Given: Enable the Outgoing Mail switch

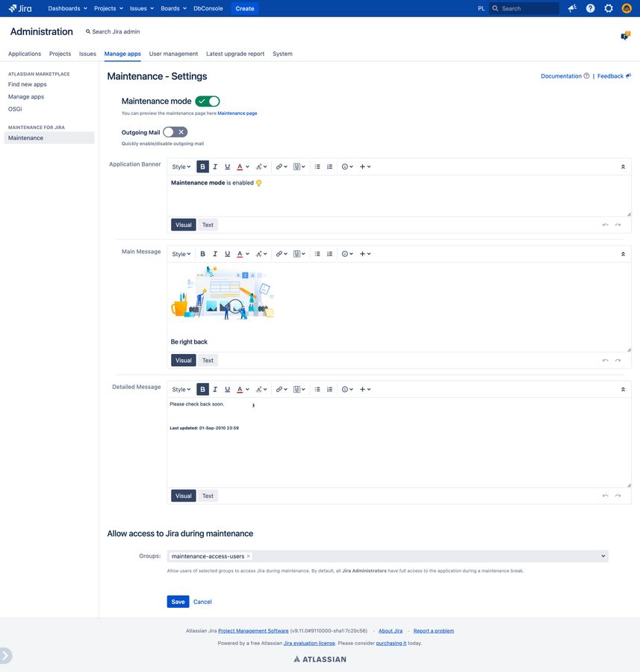Looking at the screenshot, I should (175, 132).
